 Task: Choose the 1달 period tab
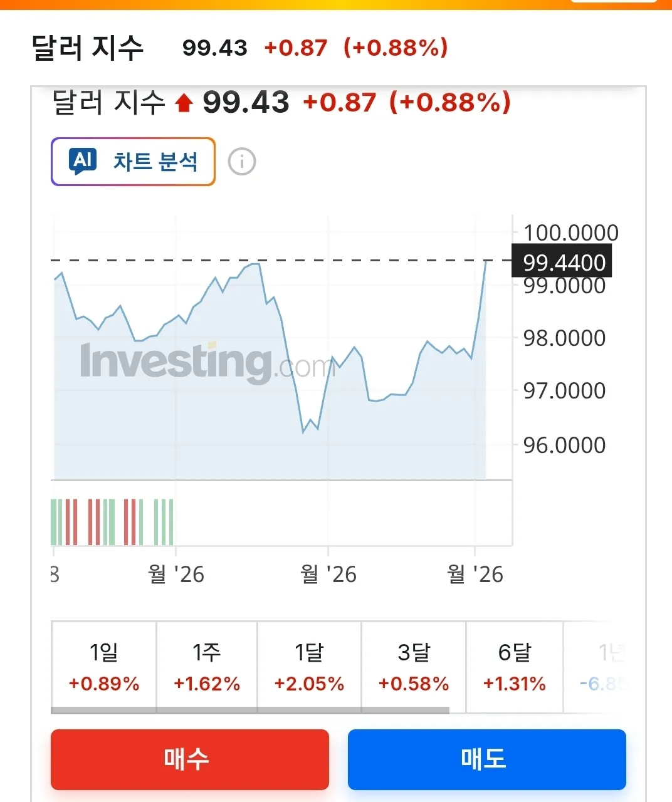click(309, 667)
